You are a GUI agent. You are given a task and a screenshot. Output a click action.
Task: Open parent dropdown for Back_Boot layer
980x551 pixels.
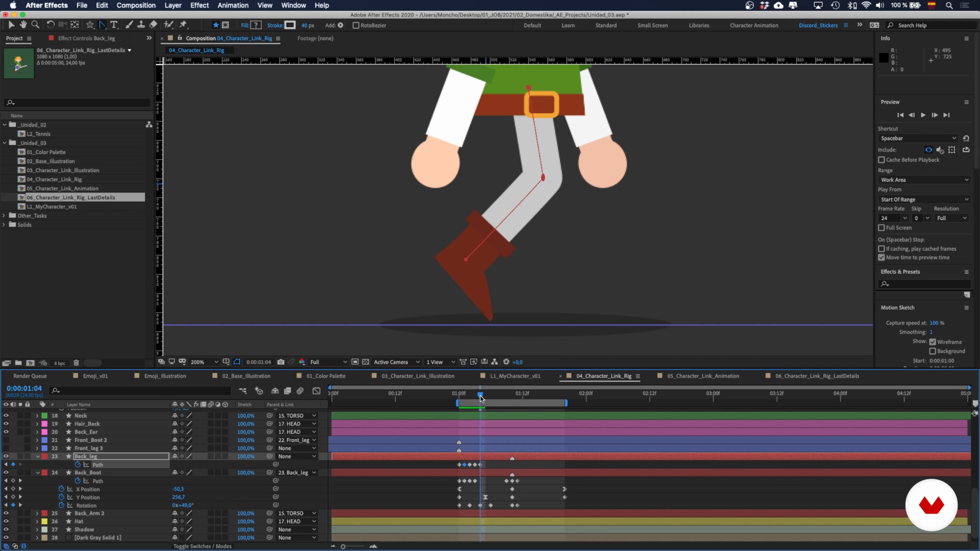point(297,473)
